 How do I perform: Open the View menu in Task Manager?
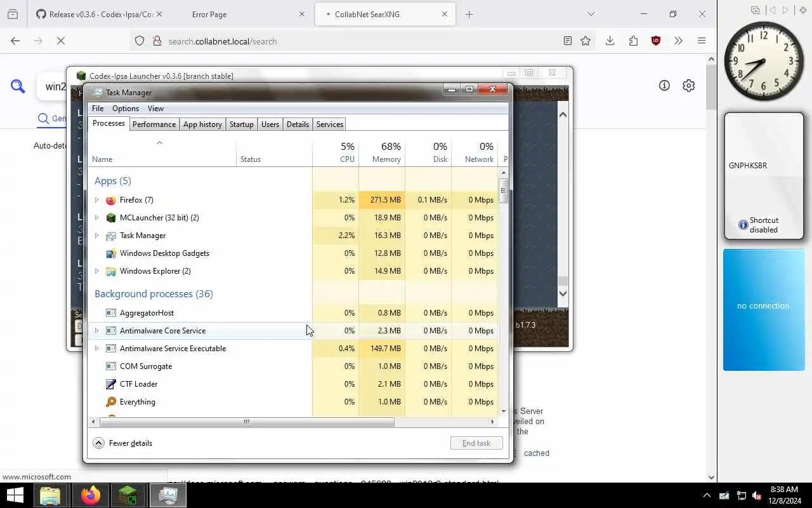pos(155,109)
